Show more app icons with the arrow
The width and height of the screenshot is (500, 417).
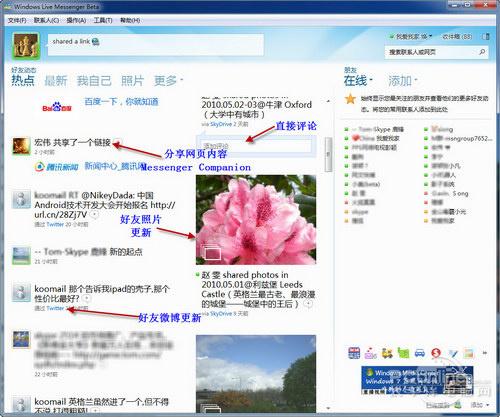[x=485, y=353]
